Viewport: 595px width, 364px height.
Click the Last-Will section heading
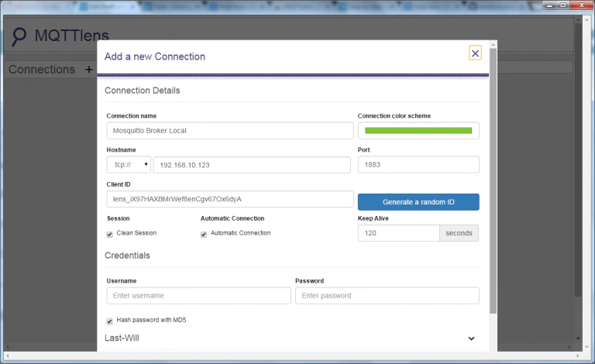pyautogui.click(x=122, y=338)
